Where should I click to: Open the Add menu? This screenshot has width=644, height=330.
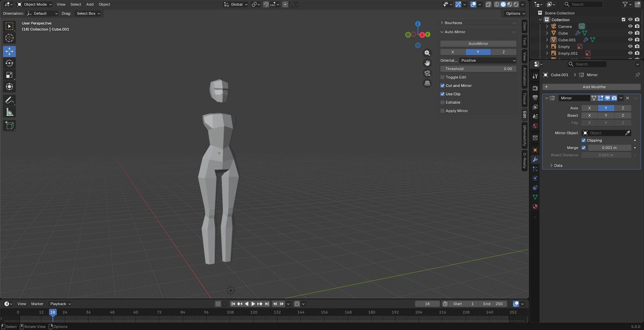tap(90, 4)
